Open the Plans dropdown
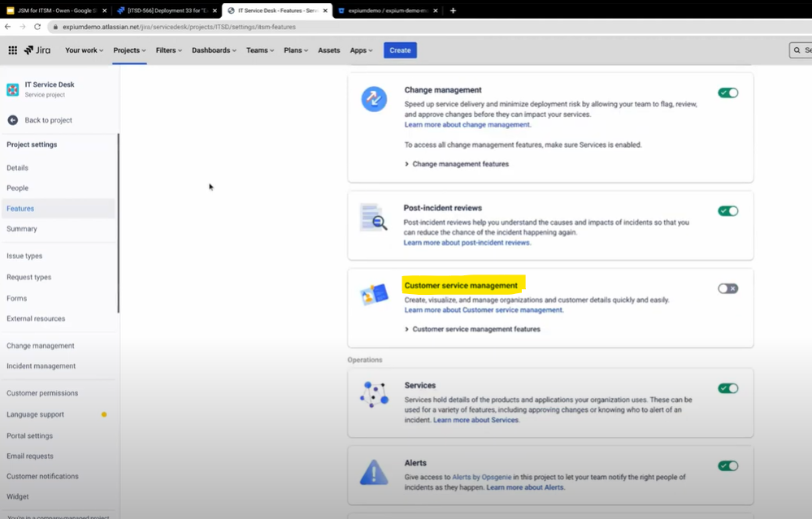This screenshot has height=519, width=812. (296, 50)
